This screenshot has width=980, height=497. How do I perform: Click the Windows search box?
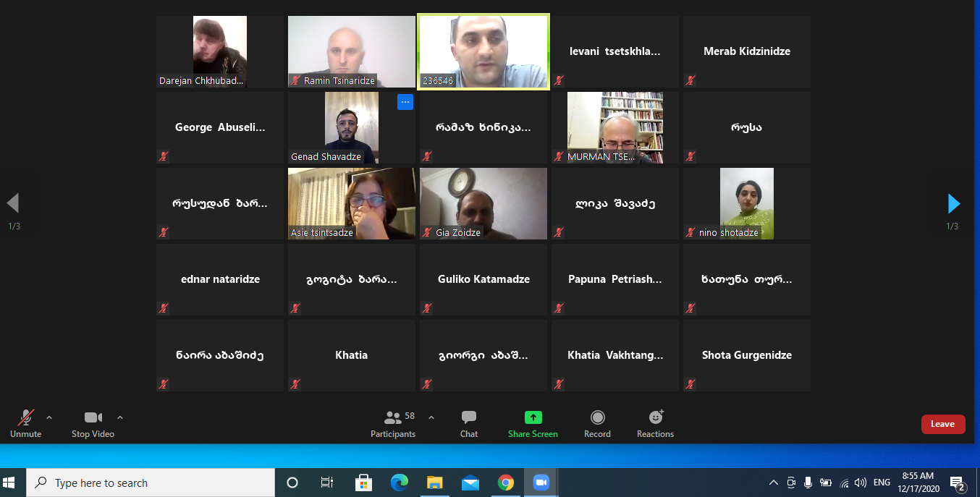(151, 483)
